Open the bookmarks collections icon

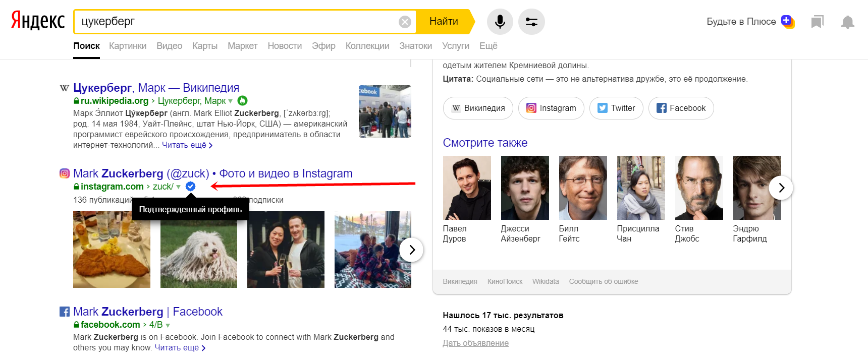pos(817,22)
